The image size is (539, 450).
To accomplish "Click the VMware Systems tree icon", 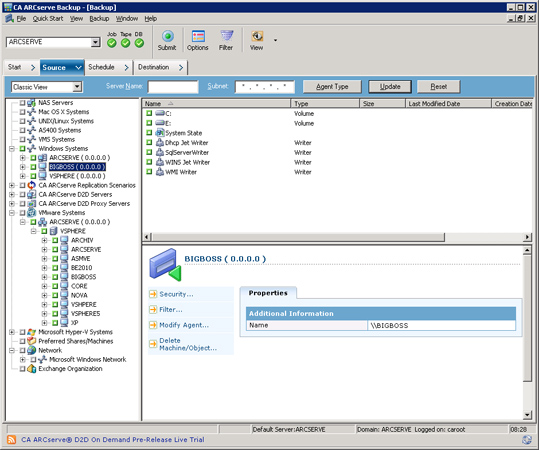I will [31, 212].
